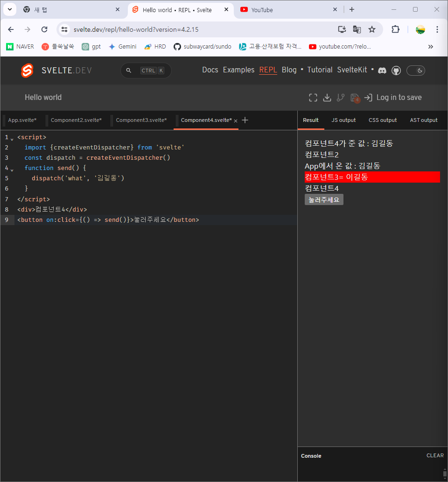Select the REPL nav link
This screenshot has width=448, height=482.
(268, 70)
